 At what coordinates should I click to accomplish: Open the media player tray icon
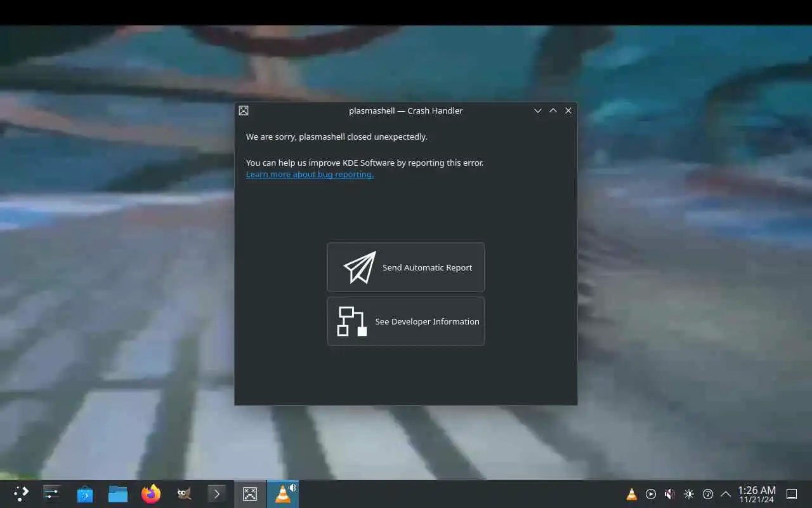pyautogui.click(x=651, y=494)
